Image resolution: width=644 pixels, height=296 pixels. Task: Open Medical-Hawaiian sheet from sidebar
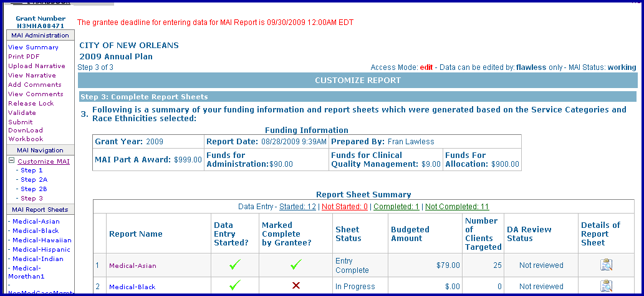point(42,240)
